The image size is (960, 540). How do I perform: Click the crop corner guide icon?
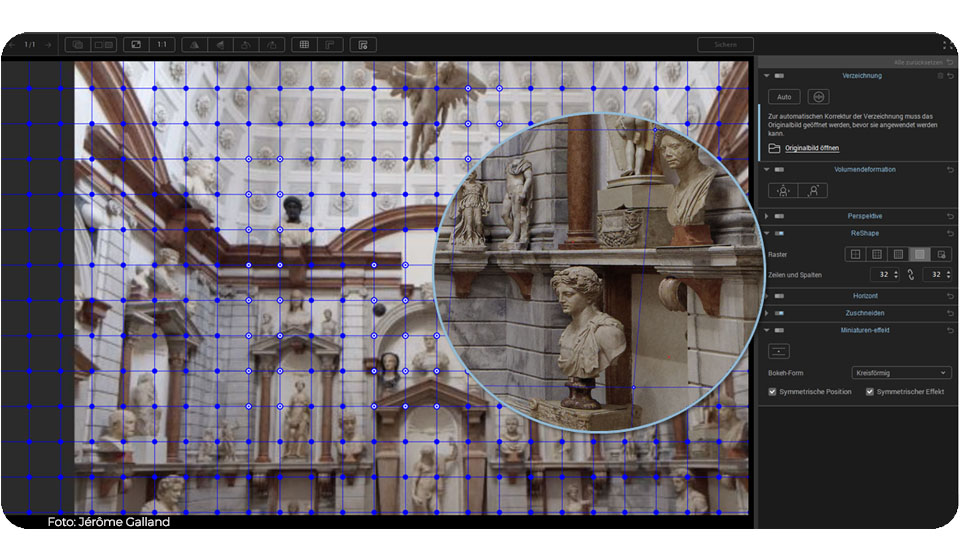pyautogui.click(x=330, y=45)
